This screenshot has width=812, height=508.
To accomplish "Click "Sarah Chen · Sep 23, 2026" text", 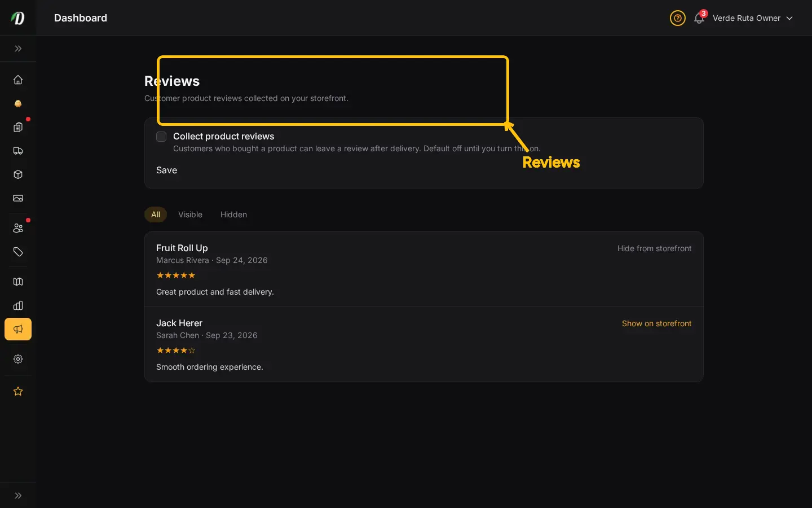I will pos(207,335).
